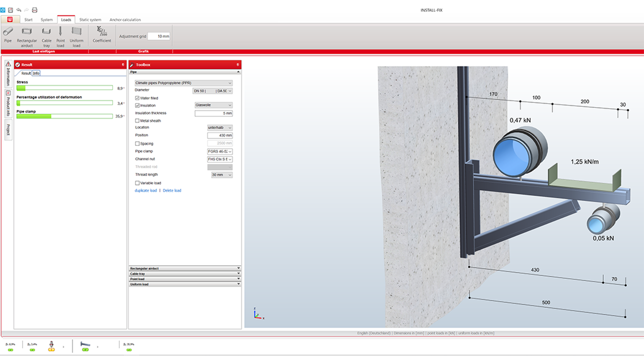This screenshot has width=644, height=362.
Task: Switch to the Anchor calculation tab
Action: pyautogui.click(x=125, y=20)
